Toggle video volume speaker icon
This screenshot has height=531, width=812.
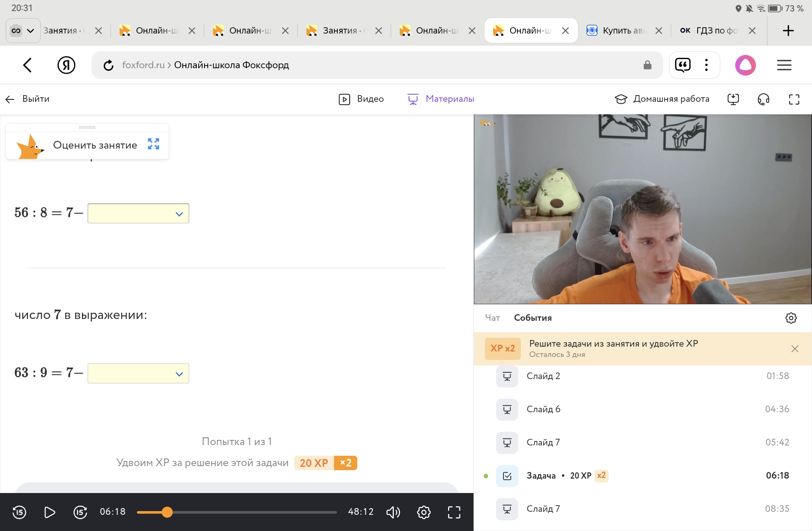click(393, 512)
